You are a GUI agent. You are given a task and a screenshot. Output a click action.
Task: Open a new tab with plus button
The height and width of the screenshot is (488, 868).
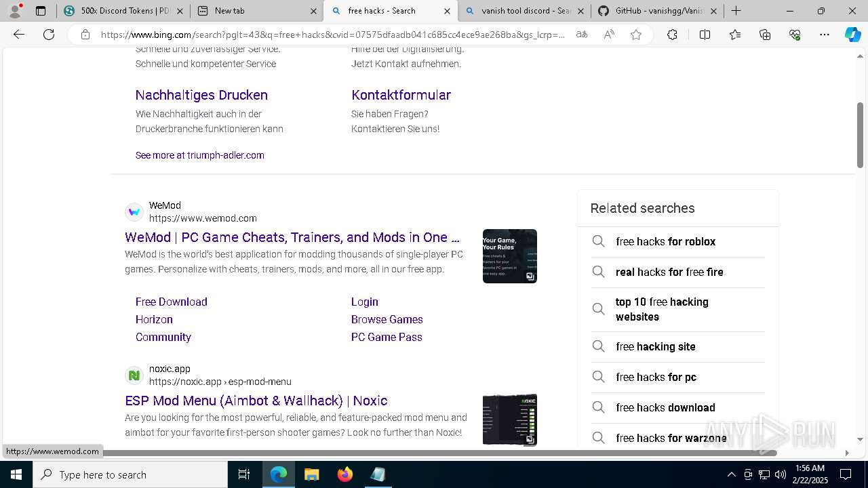[736, 11]
